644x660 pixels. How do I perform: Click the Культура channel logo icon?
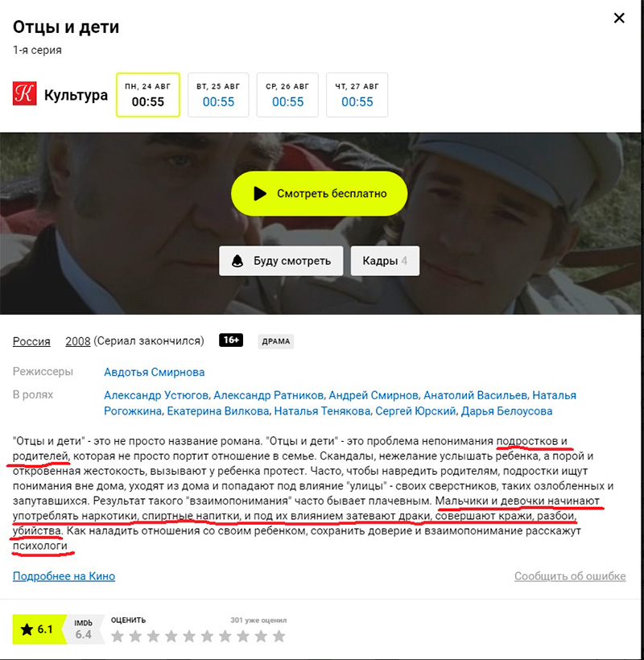pyautogui.click(x=24, y=93)
